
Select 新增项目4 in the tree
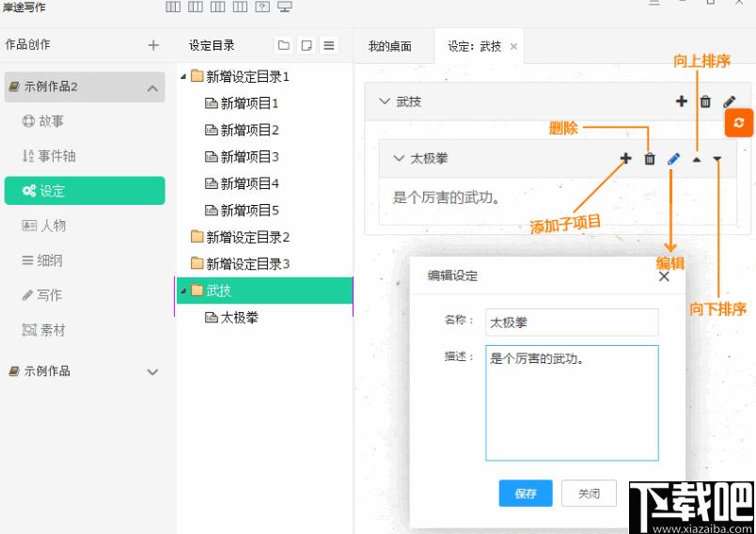click(x=242, y=183)
